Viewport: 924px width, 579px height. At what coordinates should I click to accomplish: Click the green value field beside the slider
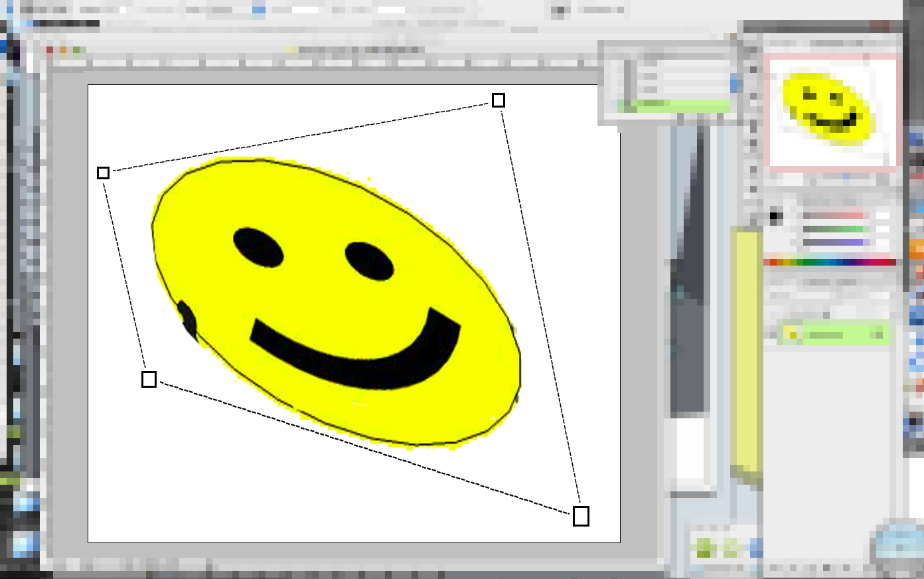[x=883, y=229]
